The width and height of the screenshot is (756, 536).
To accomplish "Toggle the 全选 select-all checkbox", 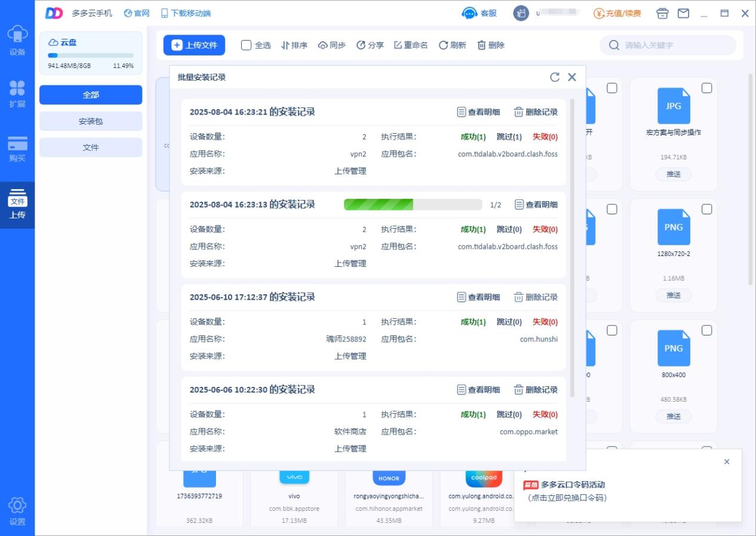I will click(x=256, y=45).
